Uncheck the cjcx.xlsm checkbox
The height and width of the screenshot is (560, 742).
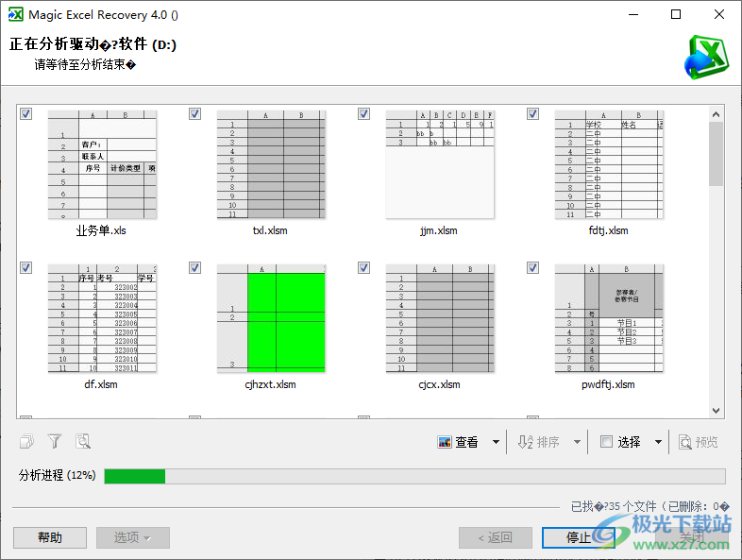pyautogui.click(x=363, y=267)
